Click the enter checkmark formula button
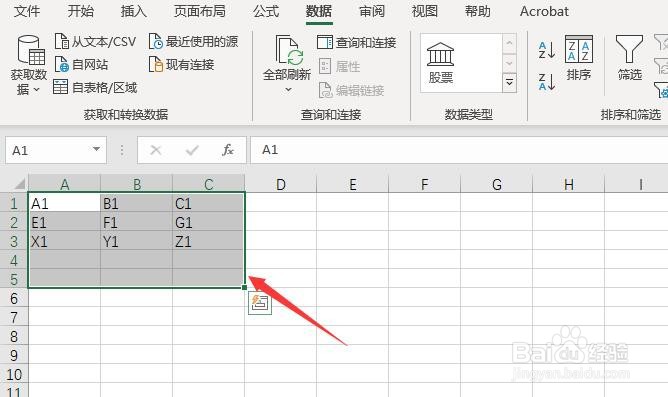This screenshot has width=668, height=397. coord(192,150)
